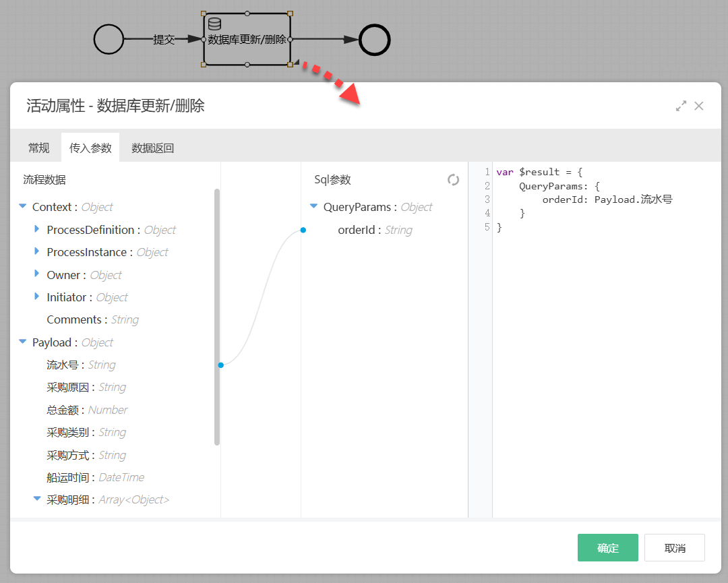The width and height of the screenshot is (728, 583).
Task: Switch to the 常规 tab
Action: (x=38, y=148)
